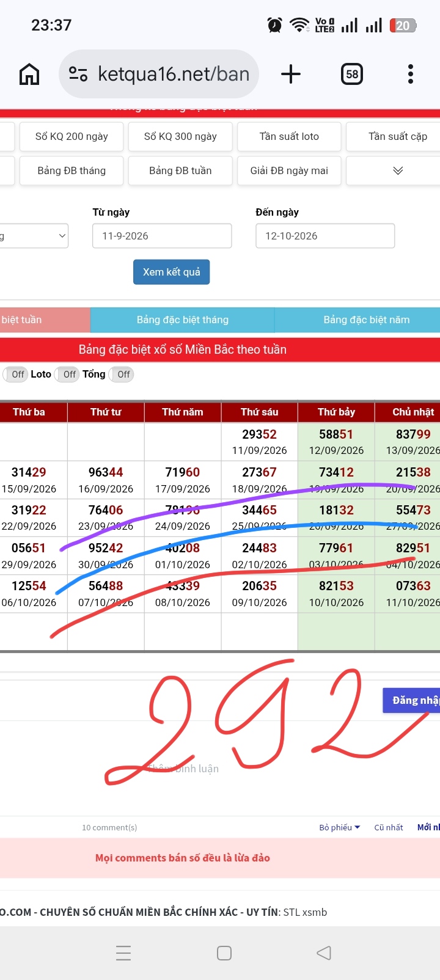440x980 pixels.
Task: Select result 27367 on 18/09/2026
Action: pos(260,472)
